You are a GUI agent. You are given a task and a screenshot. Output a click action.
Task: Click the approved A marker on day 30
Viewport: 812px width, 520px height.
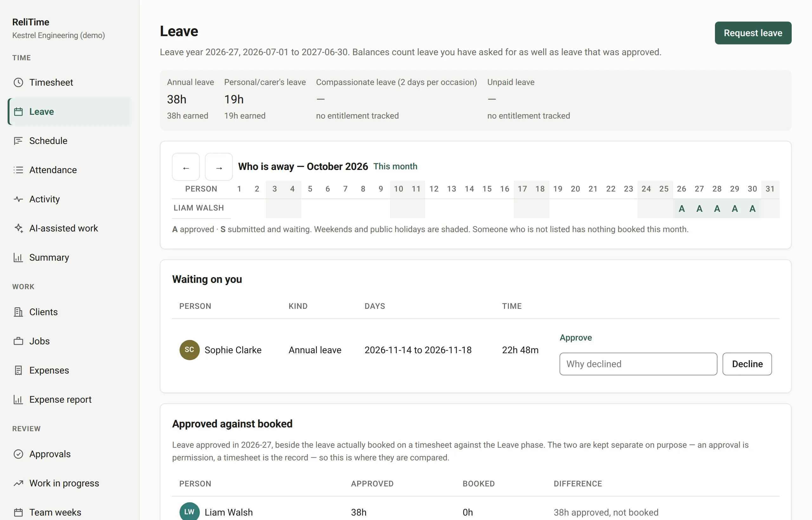tap(752, 209)
